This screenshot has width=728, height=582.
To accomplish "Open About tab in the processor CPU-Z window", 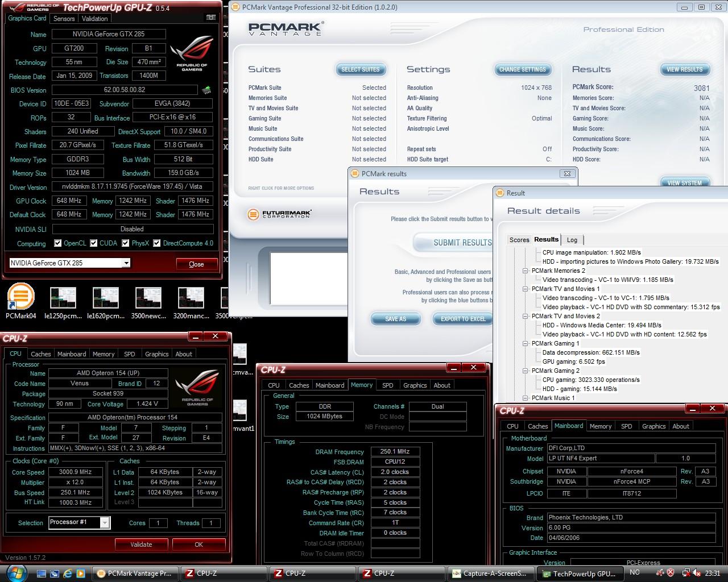I will pos(184,354).
